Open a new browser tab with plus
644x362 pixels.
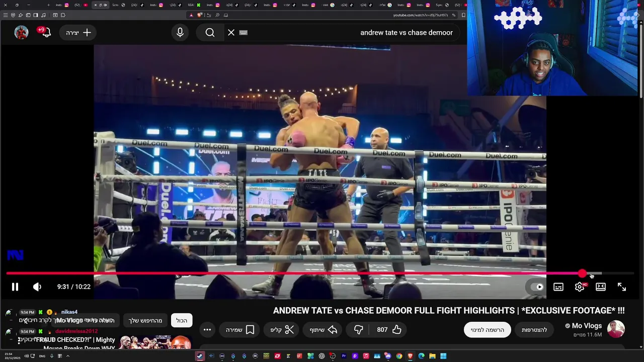[48, 5]
